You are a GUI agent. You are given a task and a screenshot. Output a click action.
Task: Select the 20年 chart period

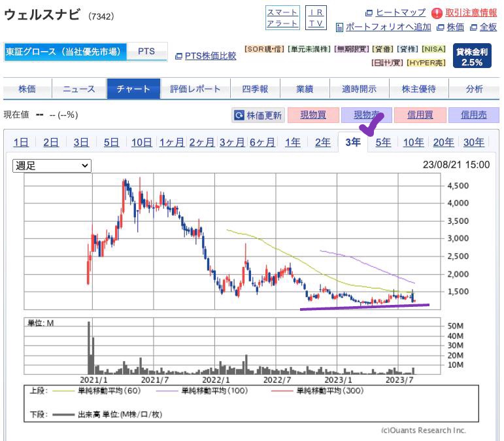tap(444, 142)
